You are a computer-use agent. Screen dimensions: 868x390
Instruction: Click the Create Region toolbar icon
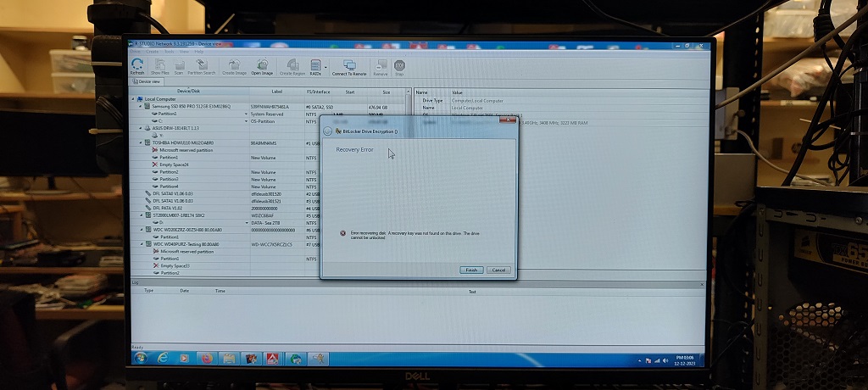point(292,66)
